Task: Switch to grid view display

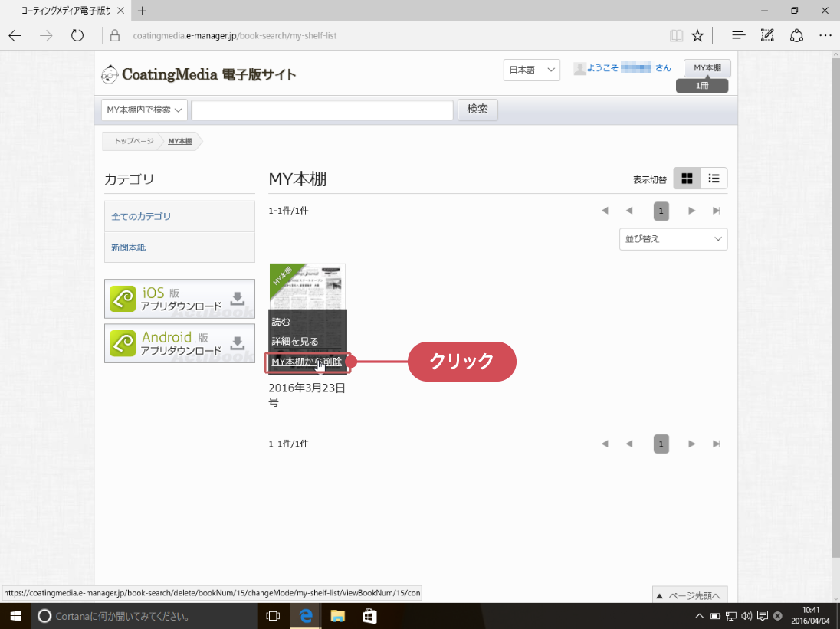Action: [x=687, y=179]
